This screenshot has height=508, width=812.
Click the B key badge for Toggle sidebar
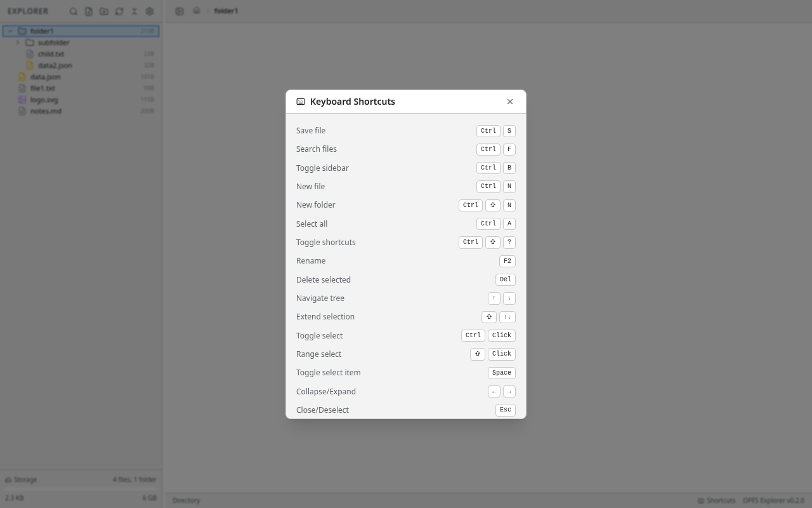(x=509, y=168)
